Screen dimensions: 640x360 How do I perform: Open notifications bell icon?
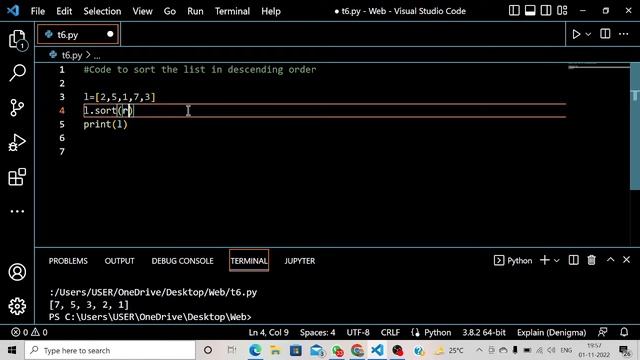pyautogui.click(x=624, y=332)
